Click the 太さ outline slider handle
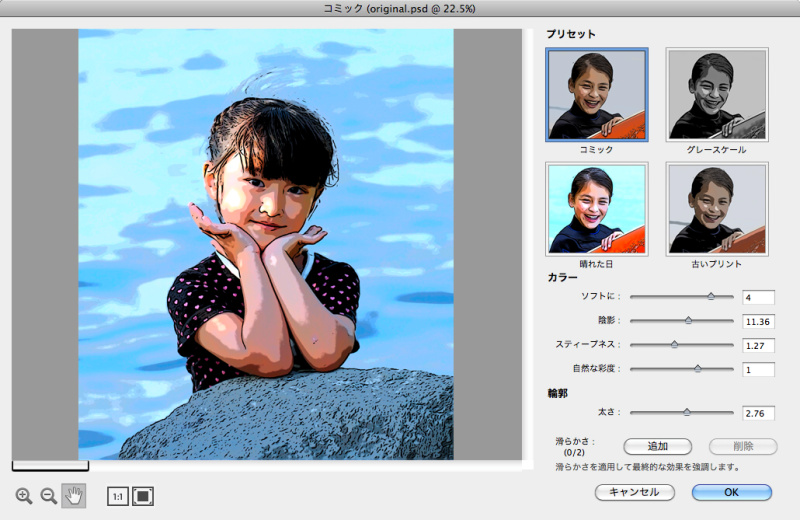This screenshot has width=800, height=520. [687, 412]
